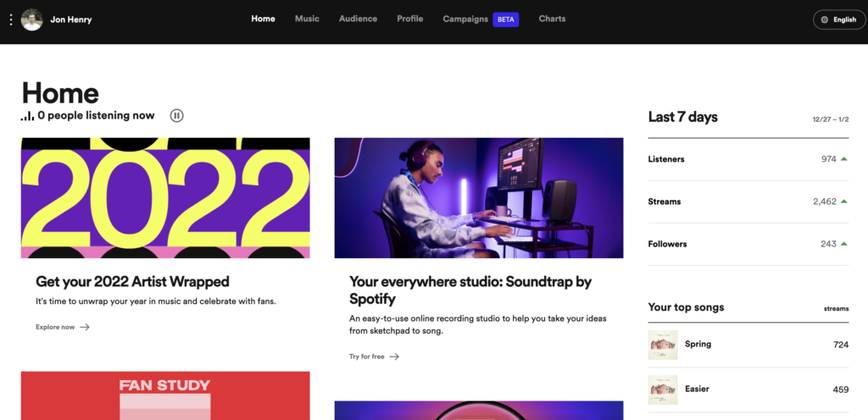Click the globe icon in language button
Image resolution: width=868 pixels, height=420 pixels.
[x=825, y=19]
